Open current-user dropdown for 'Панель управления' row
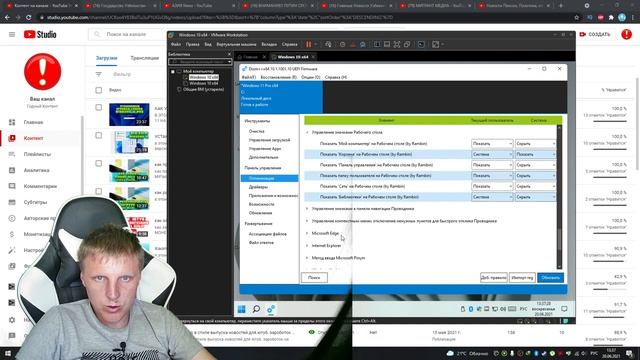This screenshot has height=360, width=640. tap(492, 165)
